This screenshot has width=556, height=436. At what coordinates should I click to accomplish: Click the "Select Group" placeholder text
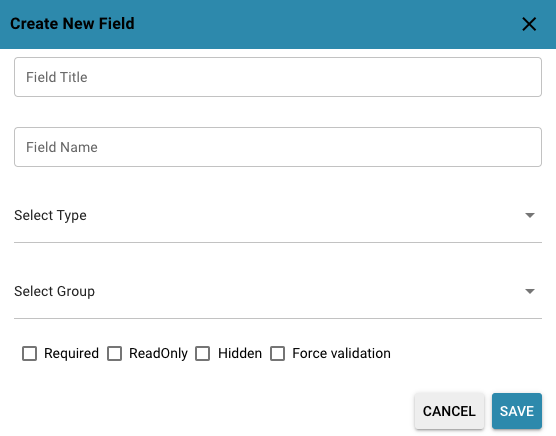coord(55,291)
